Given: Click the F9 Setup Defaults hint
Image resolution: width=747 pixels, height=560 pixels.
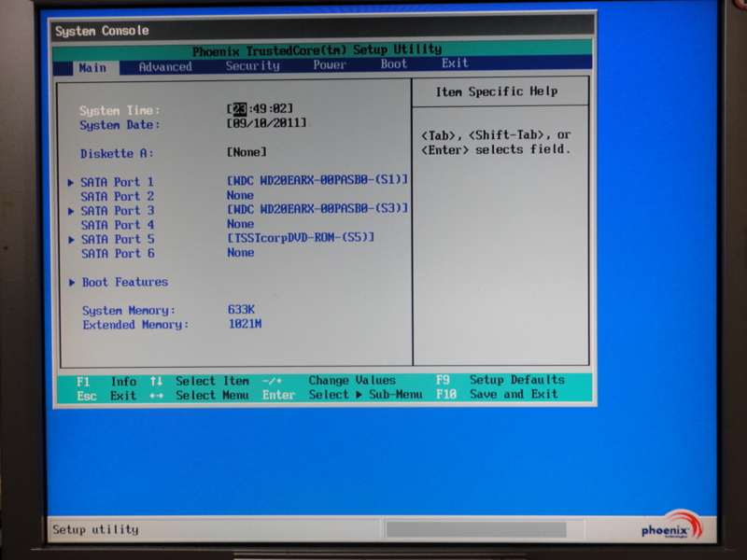Looking at the screenshot, I should pos(500,380).
